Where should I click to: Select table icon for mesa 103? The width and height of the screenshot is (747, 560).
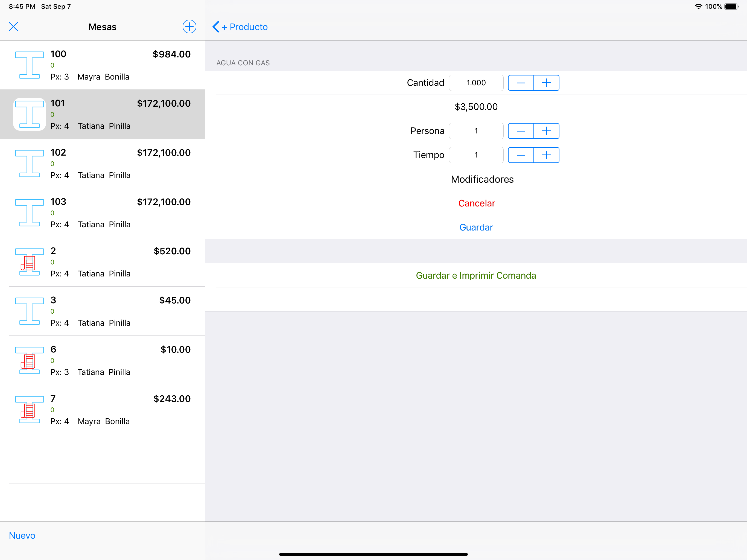tap(29, 213)
